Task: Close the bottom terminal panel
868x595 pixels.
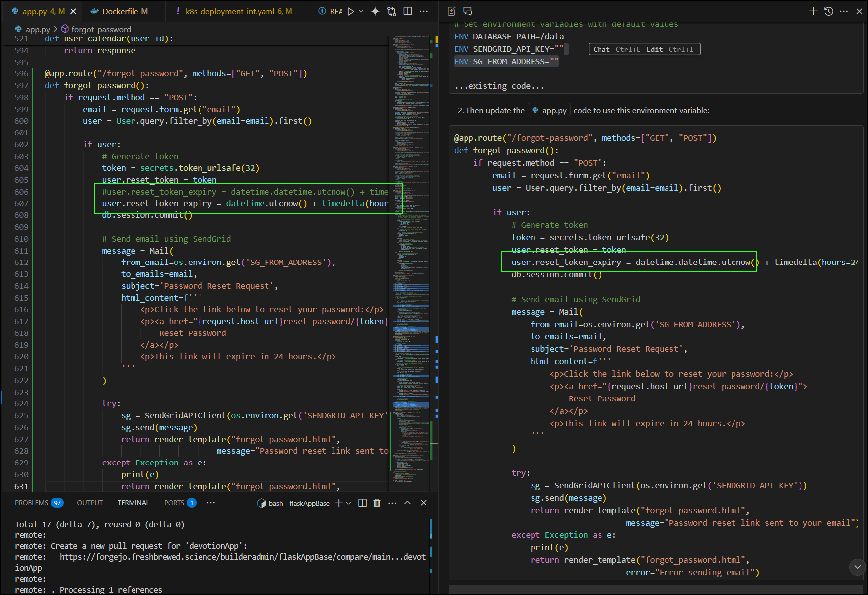Action: (424, 503)
